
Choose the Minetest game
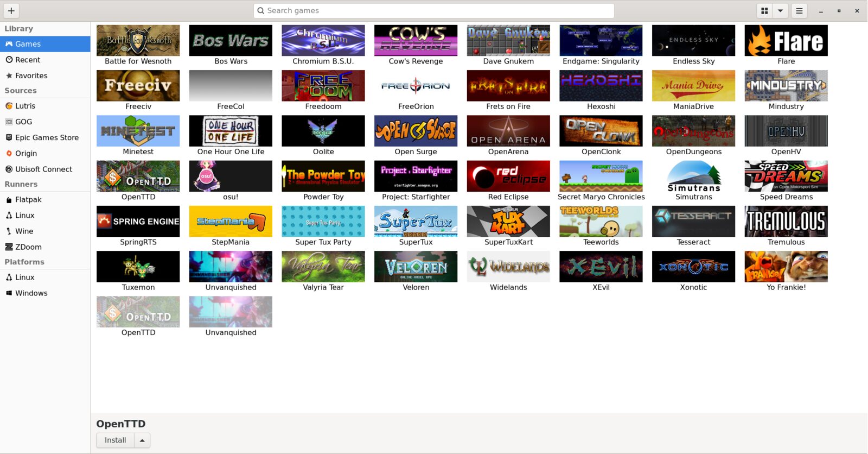coord(138,135)
